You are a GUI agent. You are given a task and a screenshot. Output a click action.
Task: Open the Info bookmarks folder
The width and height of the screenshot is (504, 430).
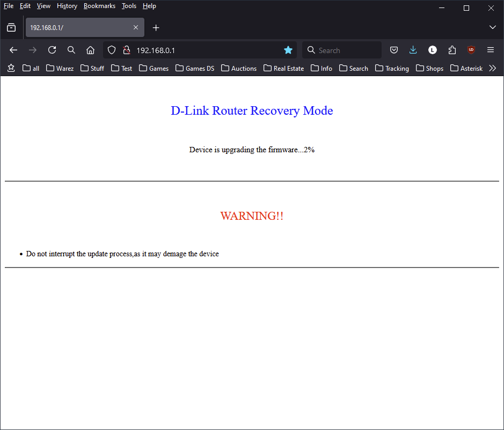(x=322, y=69)
